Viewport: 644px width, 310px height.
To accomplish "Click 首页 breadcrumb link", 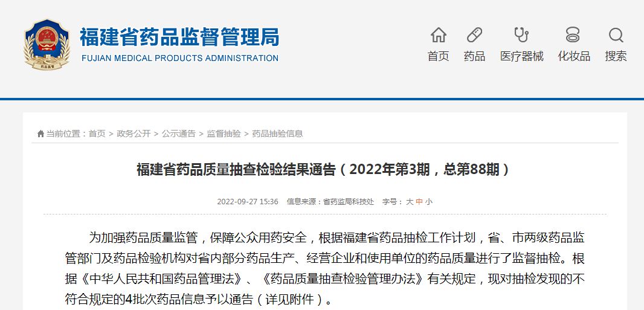I will click(x=97, y=134).
